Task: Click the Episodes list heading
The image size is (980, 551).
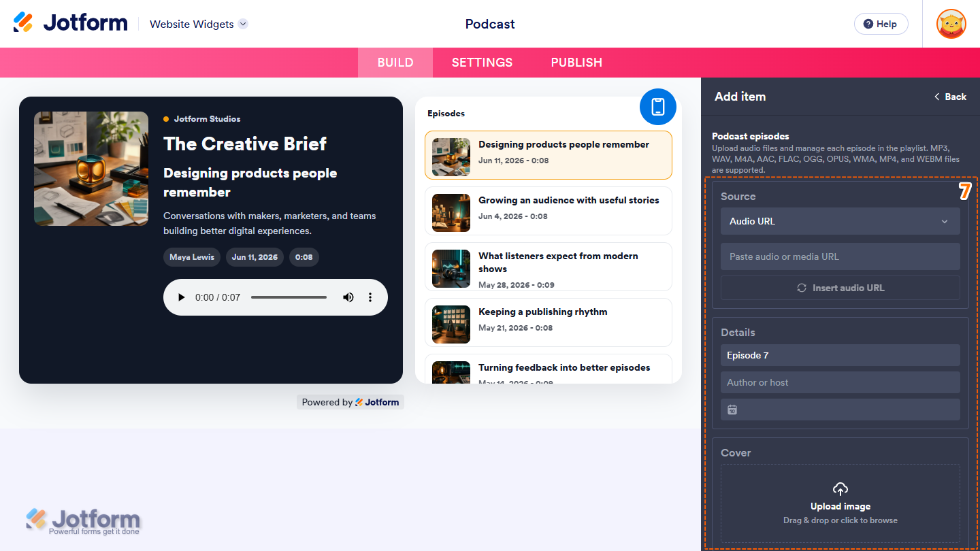Action: coord(446,114)
